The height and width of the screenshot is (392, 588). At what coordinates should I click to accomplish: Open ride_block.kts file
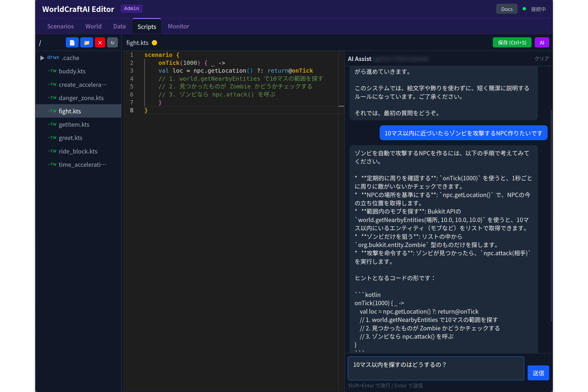[79, 151]
